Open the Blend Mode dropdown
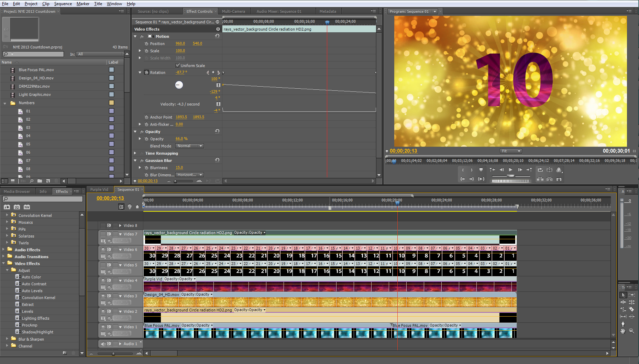 pos(190,146)
